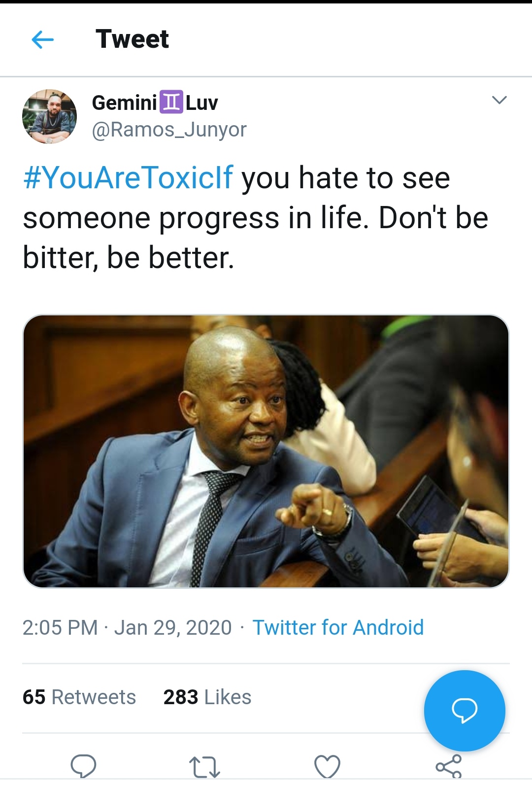The width and height of the screenshot is (532, 785).
Task: Open the #YouAreToxicIf hashtag
Action: click(128, 177)
